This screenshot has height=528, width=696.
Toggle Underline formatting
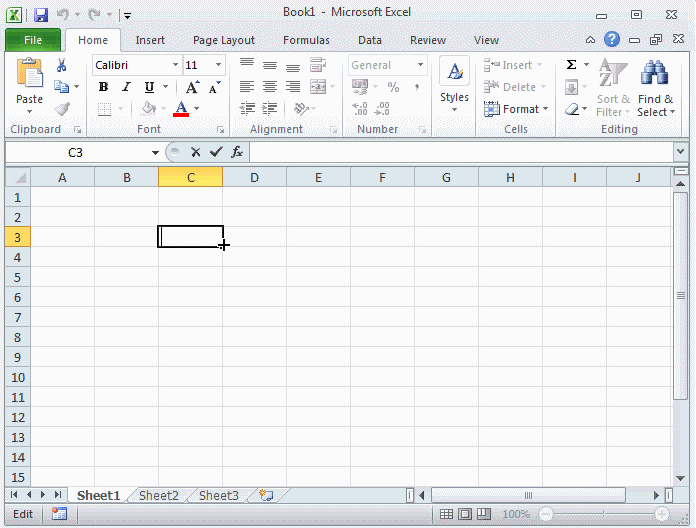(x=146, y=87)
